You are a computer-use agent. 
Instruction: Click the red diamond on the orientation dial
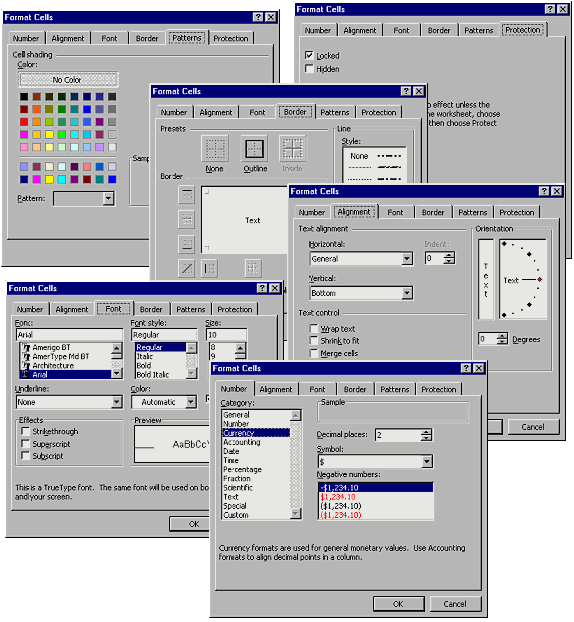pyautogui.click(x=540, y=280)
